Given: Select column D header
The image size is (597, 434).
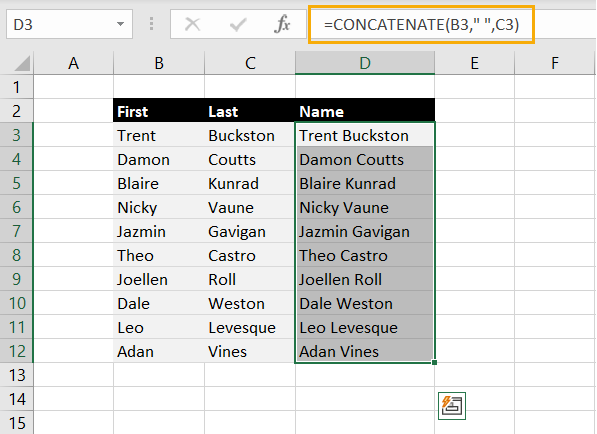Looking at the screenshot, I should (365, 63).
